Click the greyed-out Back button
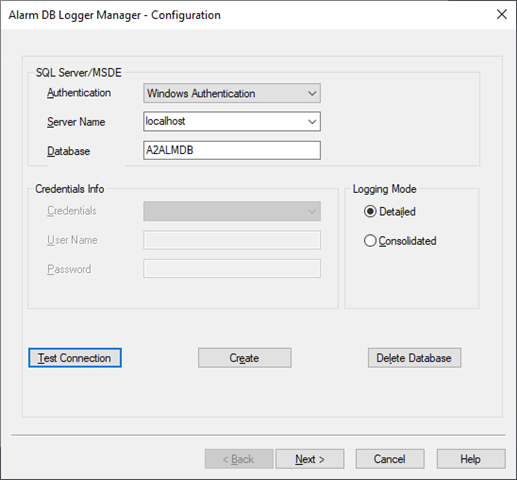This screenshot has height=480, width=517. [x=239, y=459]
